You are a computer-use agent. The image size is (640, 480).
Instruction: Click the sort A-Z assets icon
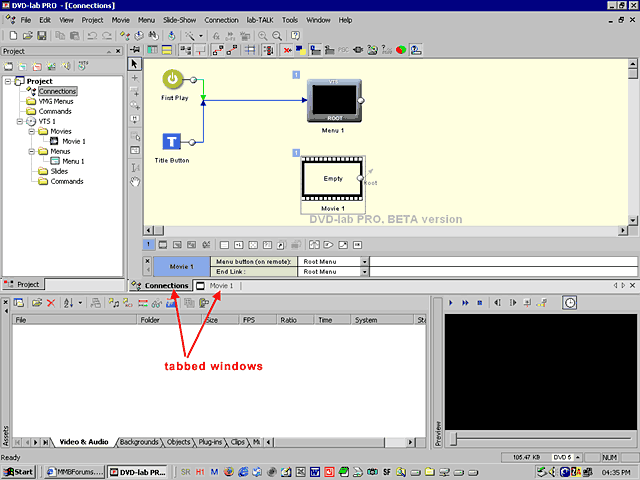point(68,303)
